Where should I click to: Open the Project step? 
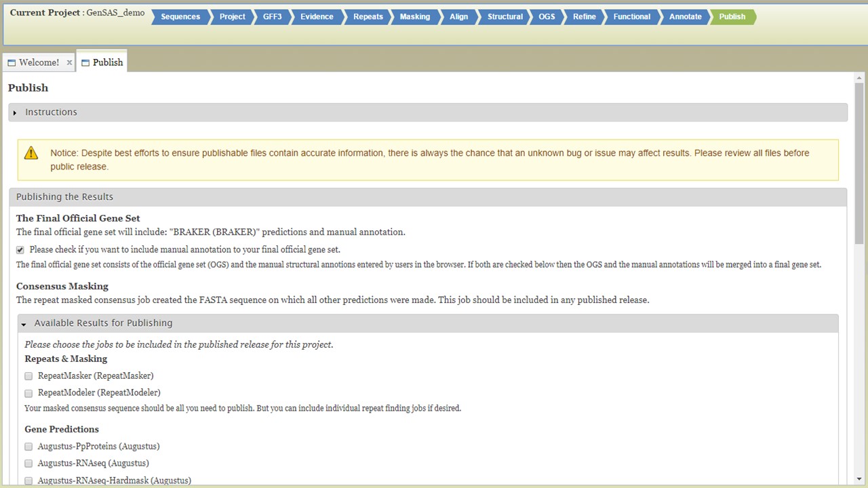(x=232, y=17)
